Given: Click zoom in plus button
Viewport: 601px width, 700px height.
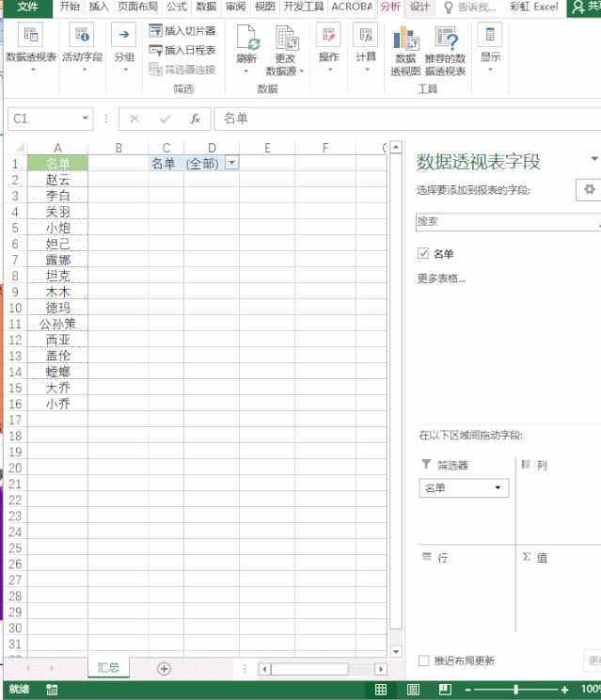Looking at the screenshot, I should click(x=565, y=690).
